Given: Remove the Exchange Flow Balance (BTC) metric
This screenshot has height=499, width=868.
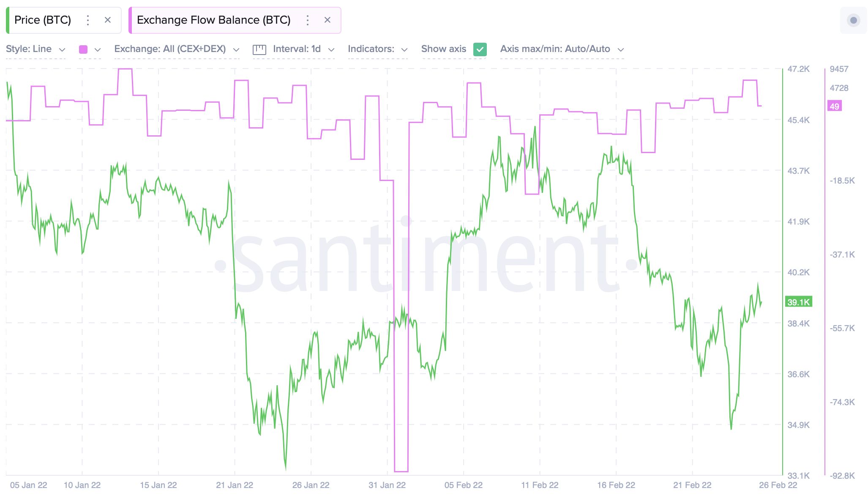Looking at the screenshot, I should [328, 20].
